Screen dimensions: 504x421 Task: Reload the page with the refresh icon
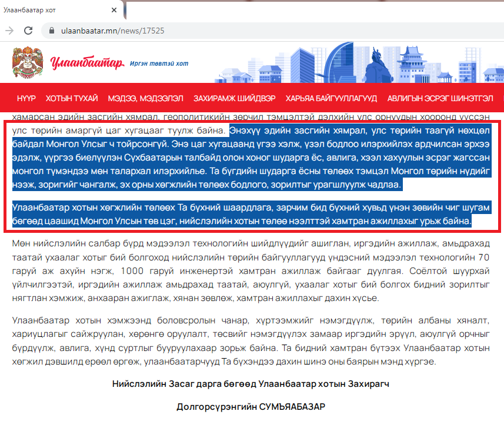coord(28,31)
